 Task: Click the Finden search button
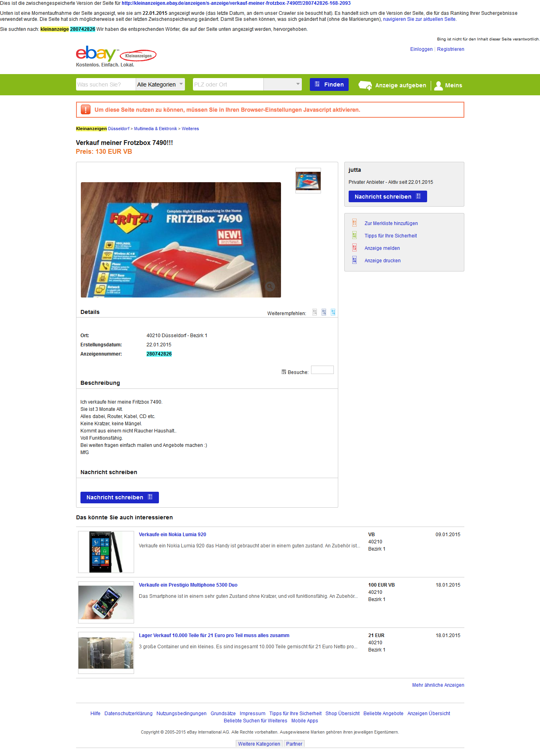pos(329,84)
